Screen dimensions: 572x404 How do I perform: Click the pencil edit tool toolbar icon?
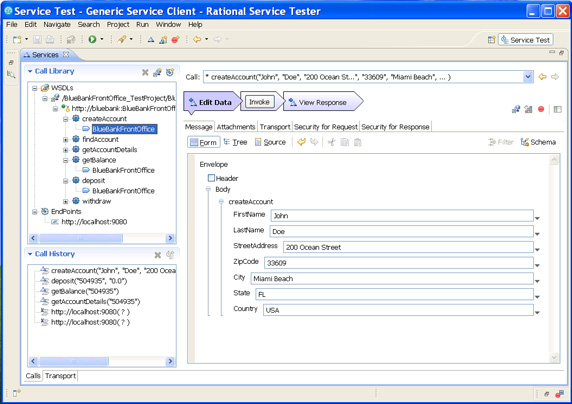pos(121,39)
